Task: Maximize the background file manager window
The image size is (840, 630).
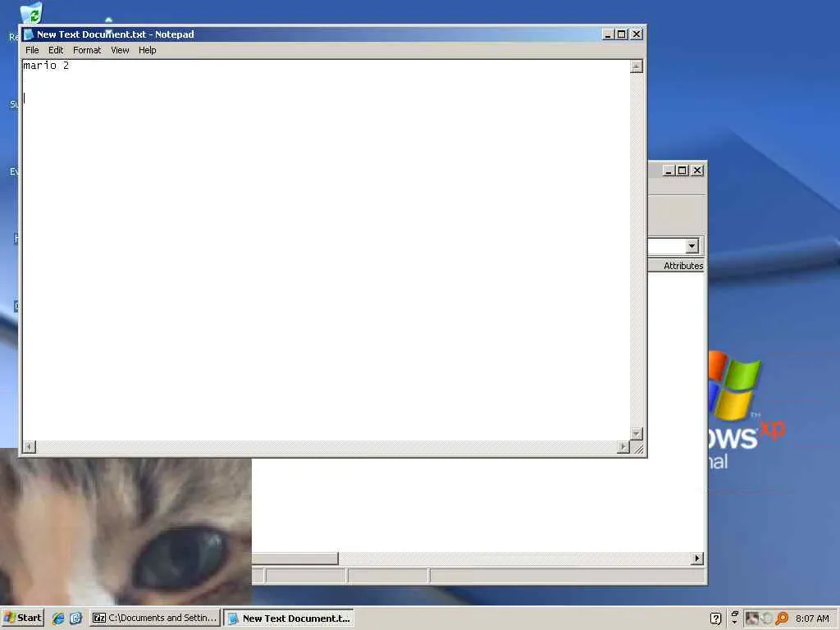Action: 682,171
